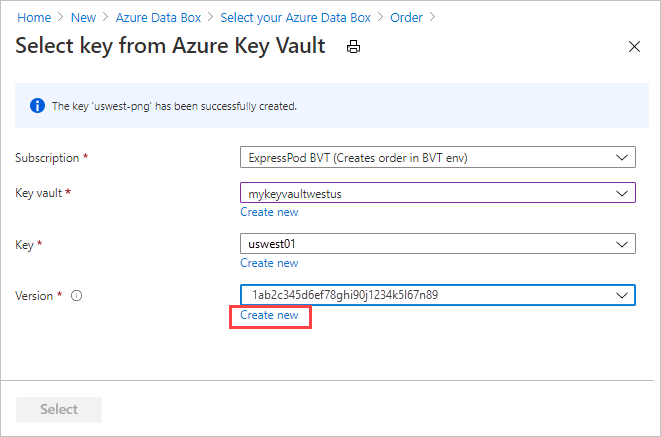Expand the Key vault dropdown
Viewport: 661px width, 437px height.
click(x=437, y=193)
